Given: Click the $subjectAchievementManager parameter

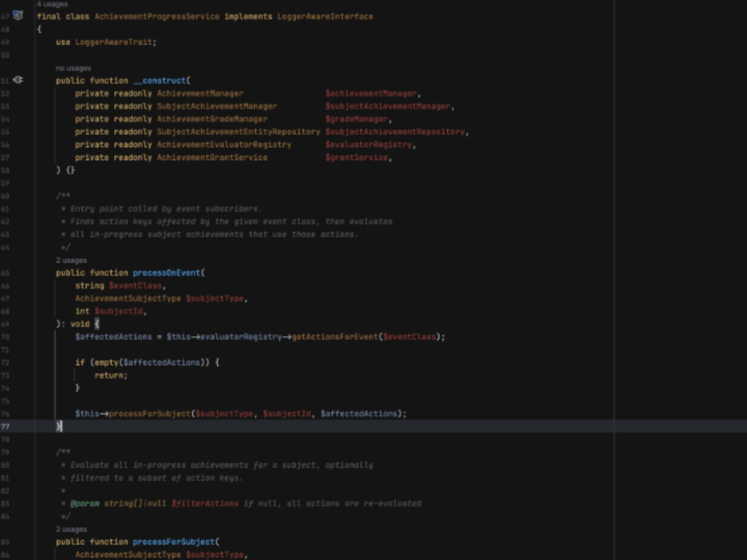Looking at the screenshot, I should pyautogui.click(x=388, y=107).
